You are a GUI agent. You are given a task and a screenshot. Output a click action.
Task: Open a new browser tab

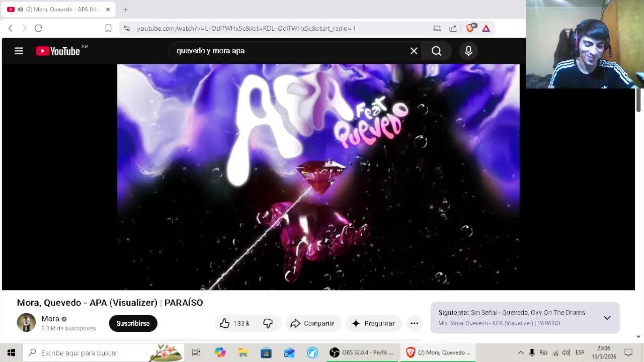(x=125, y=9)
